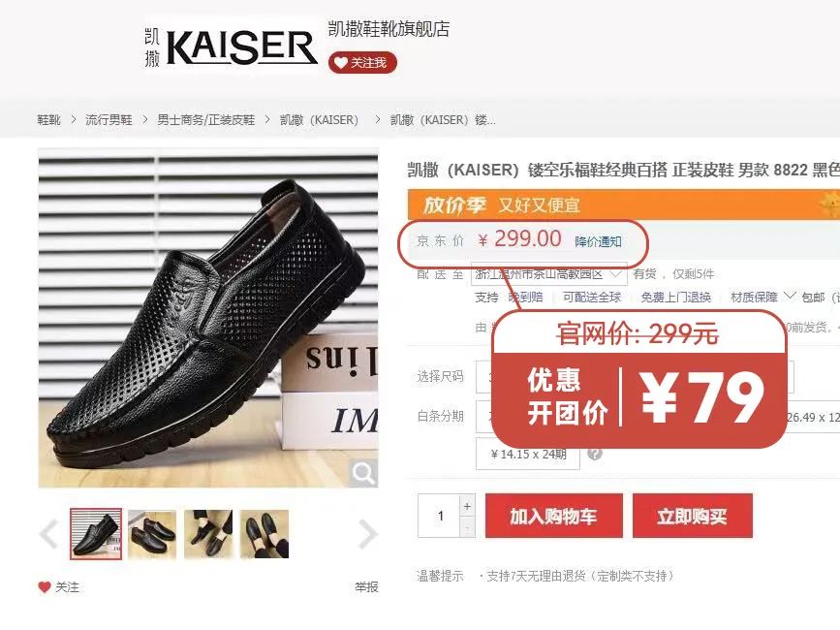Click the heart 关注 icon below thumbnails
The image size is (840, 630).
pos(45,587)
